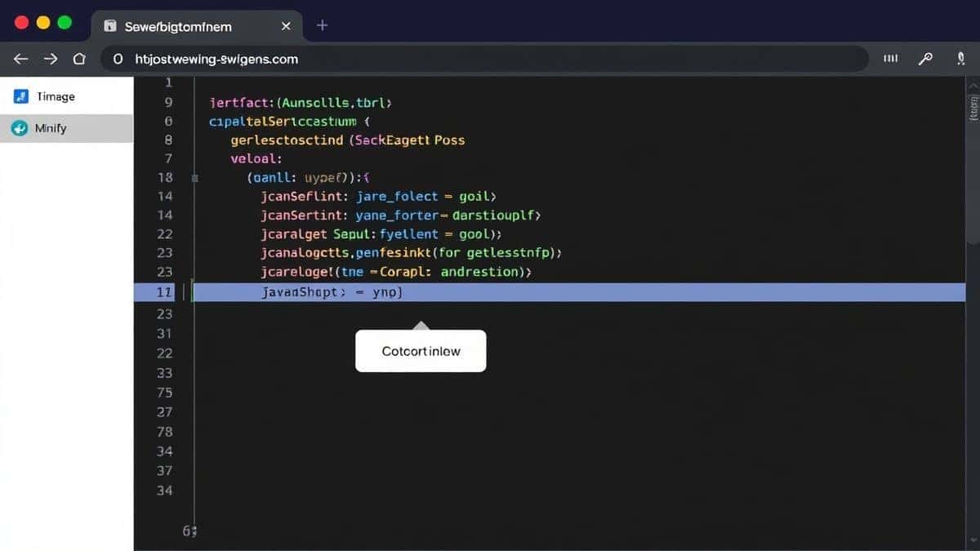Click the home icon in the browser toolbar

coord(78,58)
